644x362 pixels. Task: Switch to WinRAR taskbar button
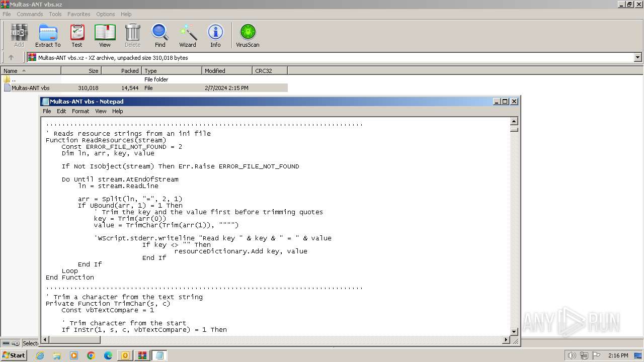click(142, 355)
